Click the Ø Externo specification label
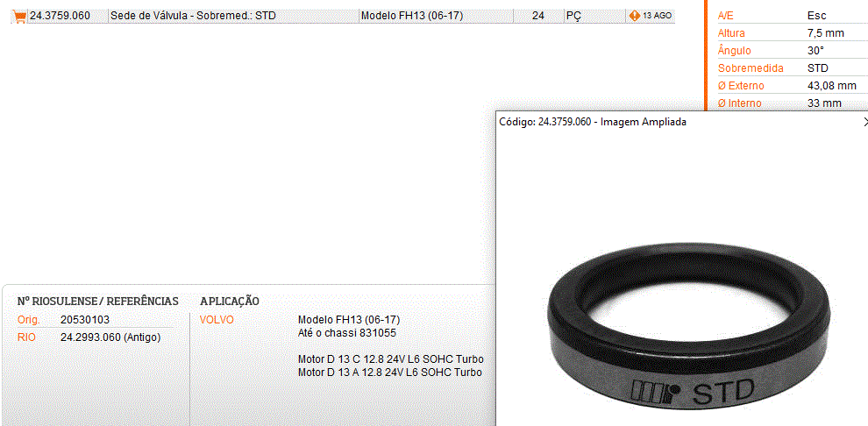Viewport: 868px width, 426px height. (741, 86)
